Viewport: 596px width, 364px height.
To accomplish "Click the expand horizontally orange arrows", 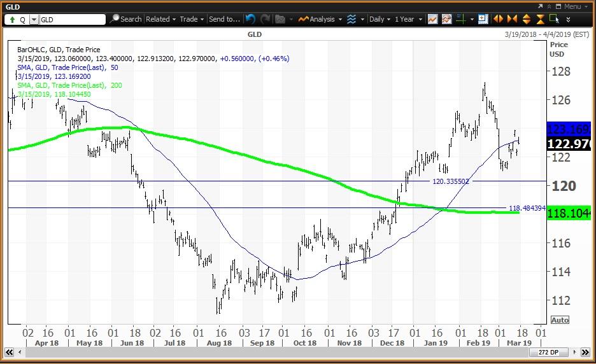I will click(498, 19).
